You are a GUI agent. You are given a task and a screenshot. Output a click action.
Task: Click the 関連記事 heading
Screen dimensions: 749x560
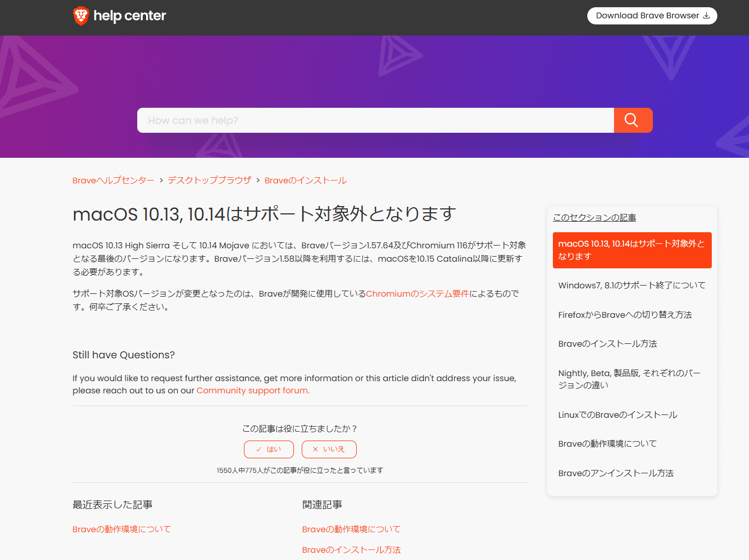(322, 505)
